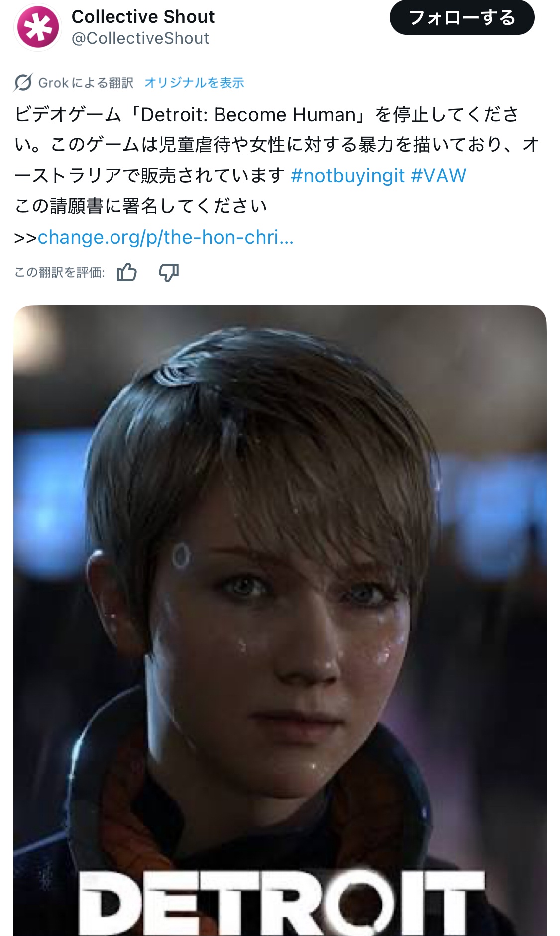The width and height of the screenshot is (560, 936).
Task: Click the この翻訳を評価 label
Action: [x=60, y=272]
